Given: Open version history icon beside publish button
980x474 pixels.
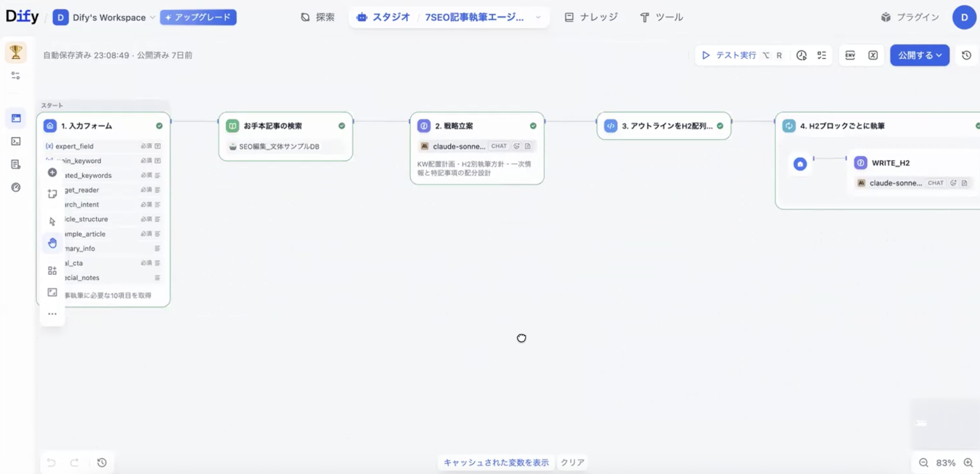Looking at the screenshot, I should (x=967, y=55).
